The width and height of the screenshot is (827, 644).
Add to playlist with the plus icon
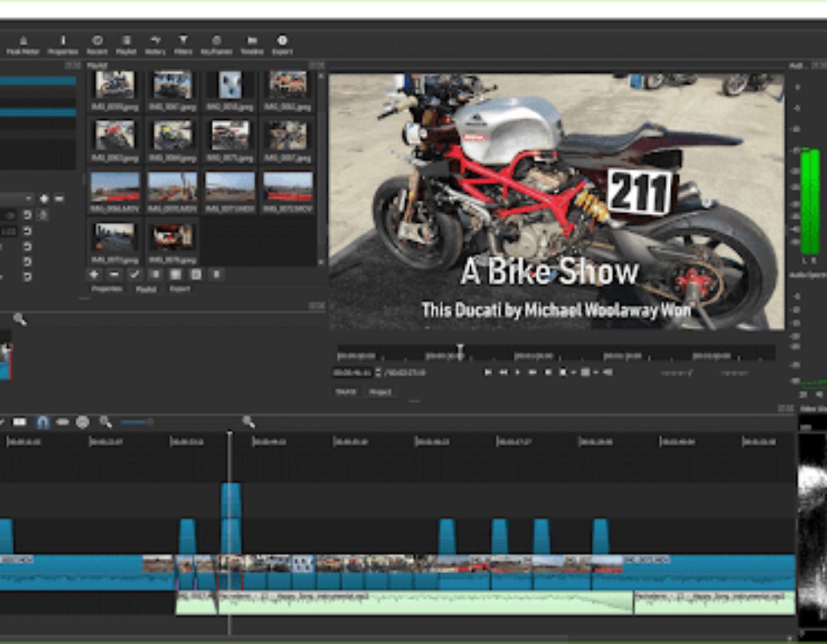tap(94, 274)
